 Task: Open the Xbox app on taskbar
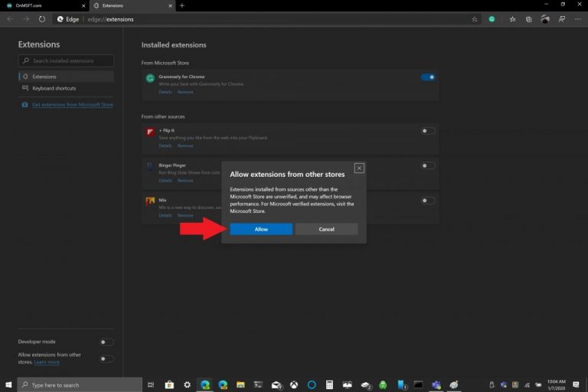click(x=294, y=385)
